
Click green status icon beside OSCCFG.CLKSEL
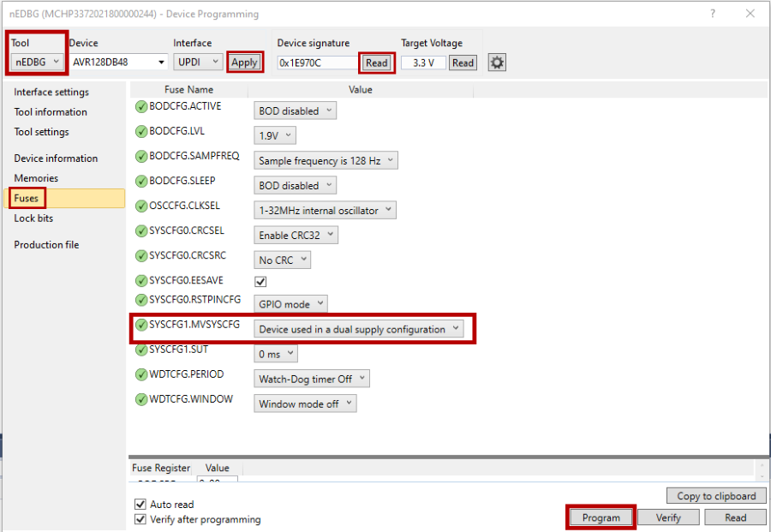coord(141,206)
